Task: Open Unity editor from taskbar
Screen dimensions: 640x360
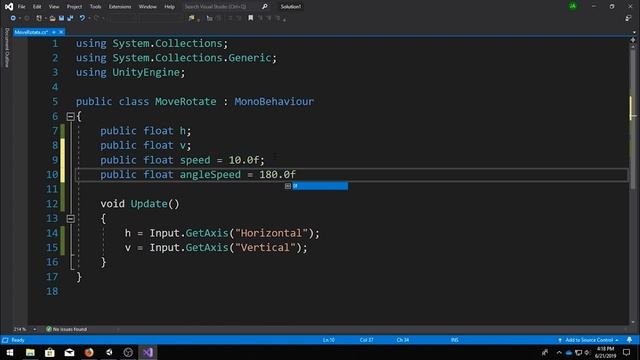Action: pos(109,352)
